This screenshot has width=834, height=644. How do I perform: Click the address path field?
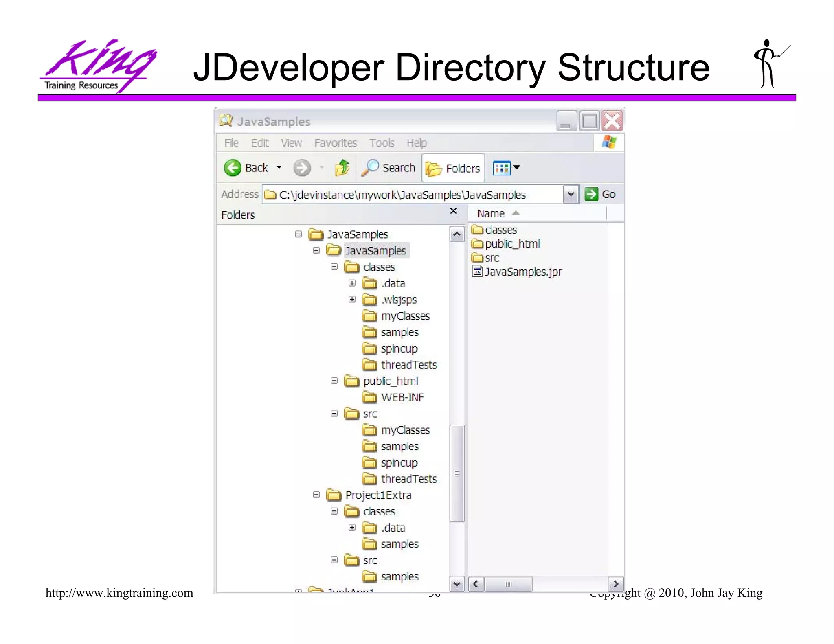tap(413, 195)
